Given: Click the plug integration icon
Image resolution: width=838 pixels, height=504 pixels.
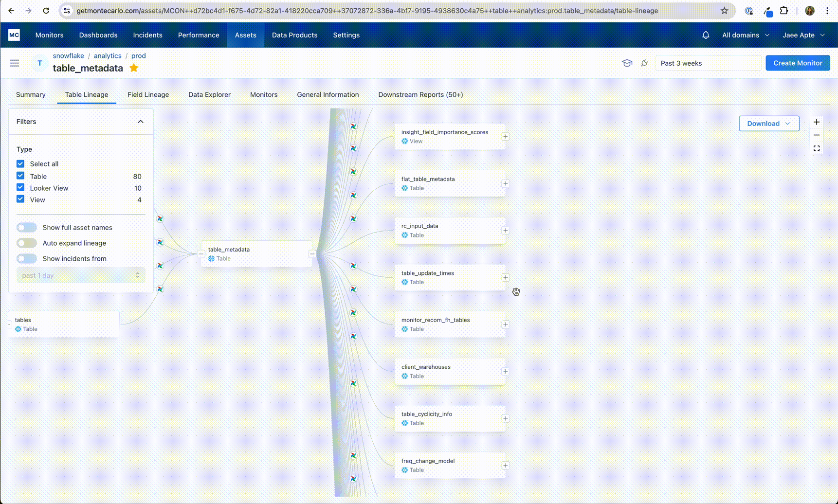Looking at the screenshot, I should click(x=644, y=63).
